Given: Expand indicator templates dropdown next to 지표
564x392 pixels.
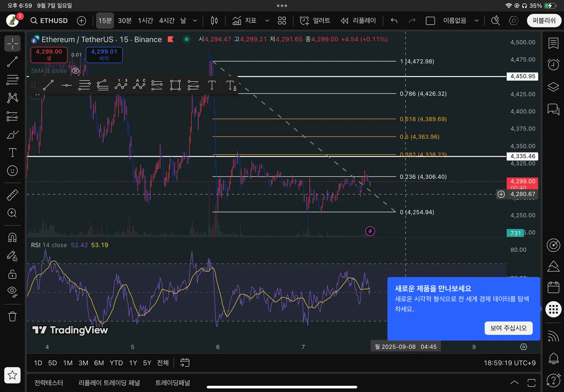Looking at the screenshot, I should (x=267, y=21).
